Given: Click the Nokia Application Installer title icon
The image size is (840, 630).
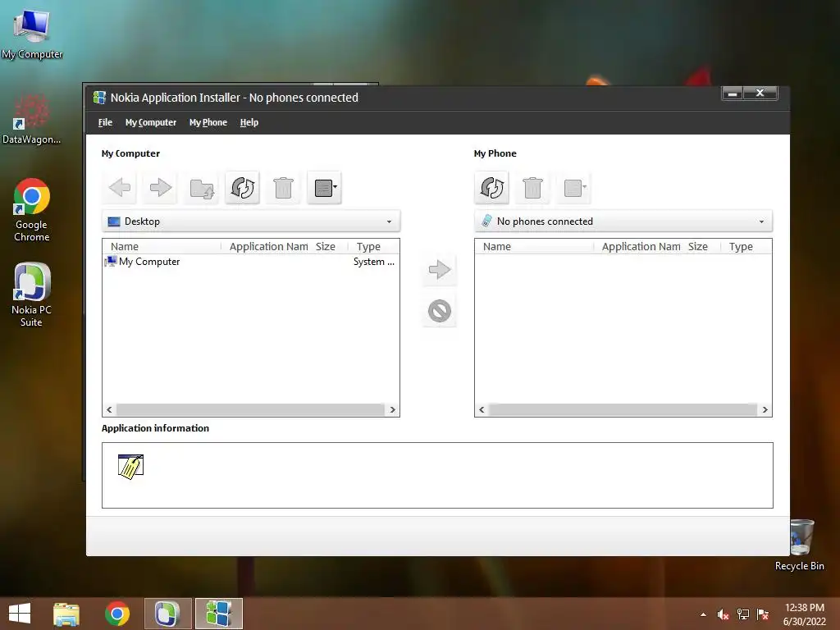Looking at the screenshot, I should tap(99, 98).
